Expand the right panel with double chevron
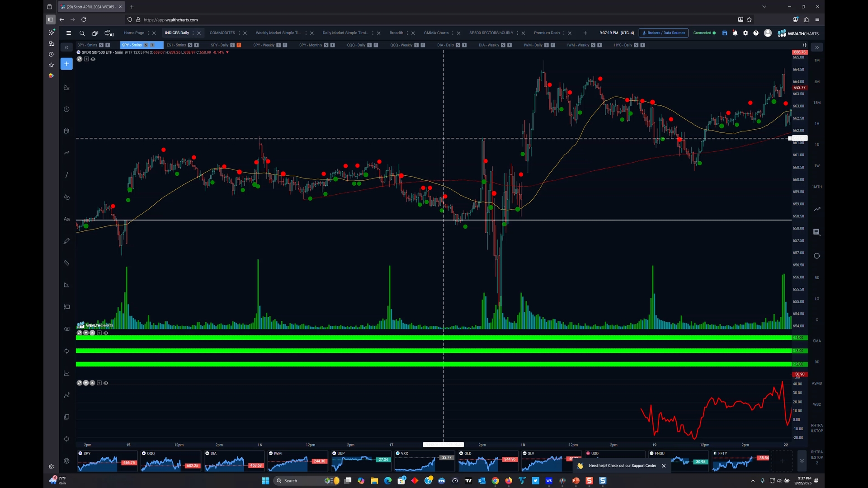 pyautogui.click(x=817, y=47)
